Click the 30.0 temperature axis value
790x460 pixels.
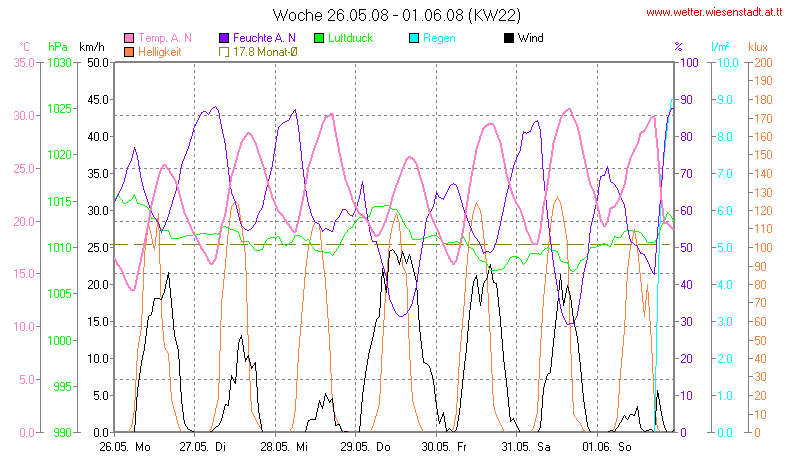[24, 115]
